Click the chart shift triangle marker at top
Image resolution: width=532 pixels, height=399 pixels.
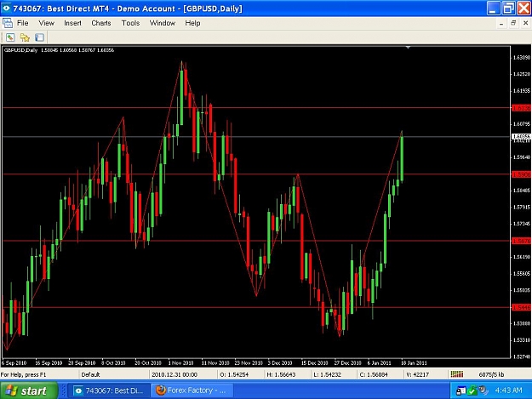pos(408,48)
